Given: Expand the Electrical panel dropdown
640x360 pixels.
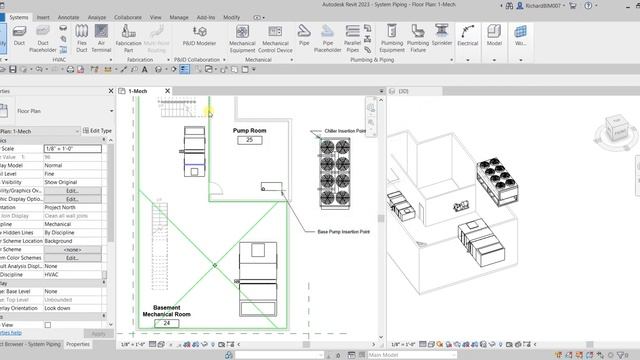Looking at the screenshot, I should (x=468, y=60).
